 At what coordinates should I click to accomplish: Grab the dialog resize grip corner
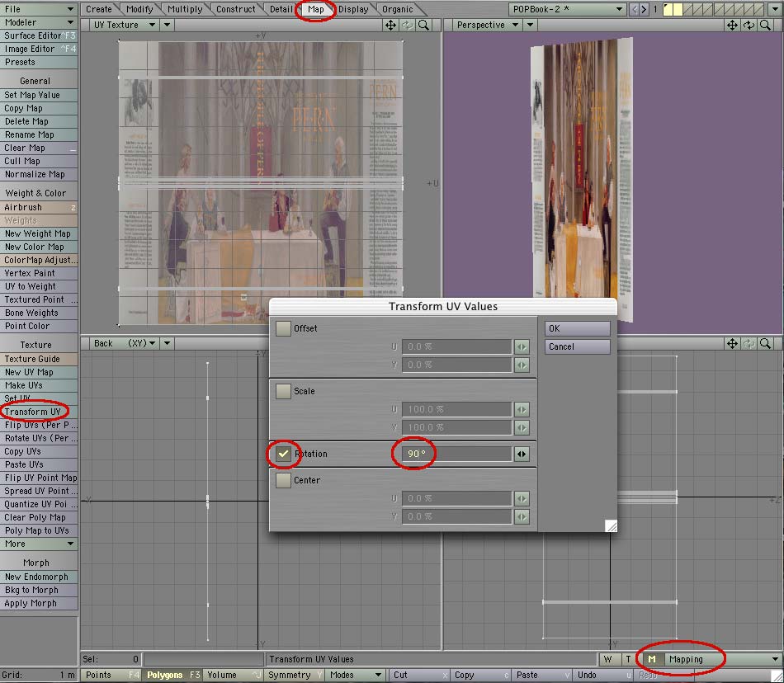(611, 525)
